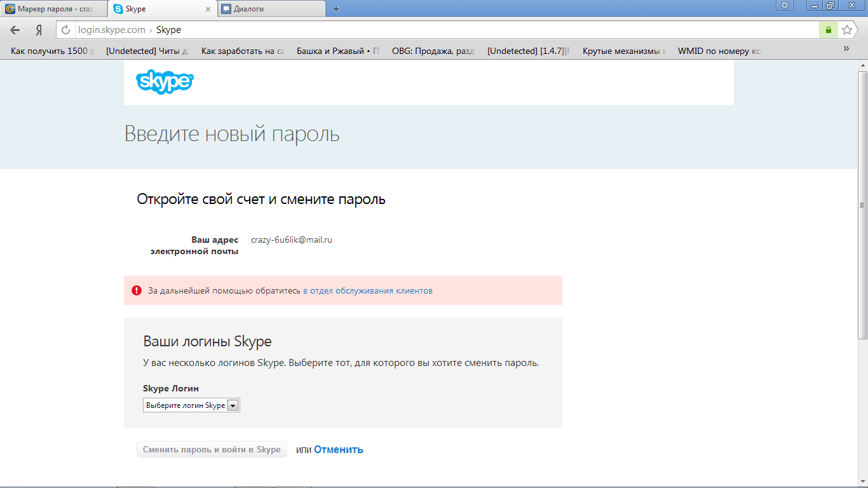Image resolution: width=868 pixels, height=488 pixels.
Task: Open bookmark '[Undetected] Читы'
Action: coord(147,51)
